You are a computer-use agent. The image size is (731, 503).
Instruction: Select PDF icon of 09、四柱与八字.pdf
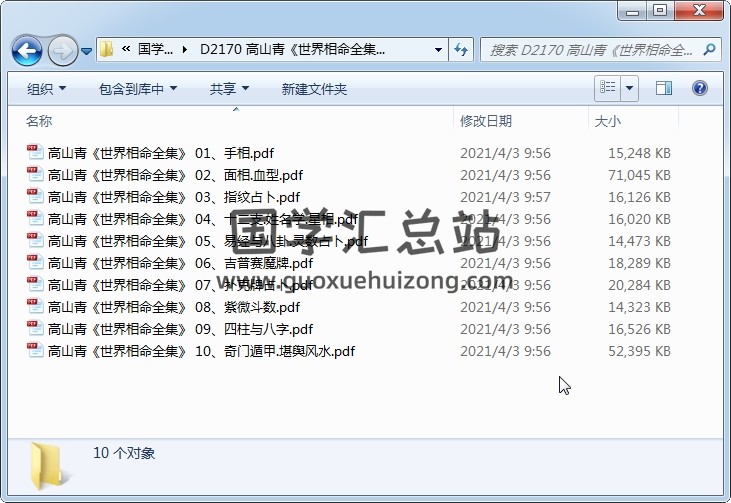pos(35,328)
